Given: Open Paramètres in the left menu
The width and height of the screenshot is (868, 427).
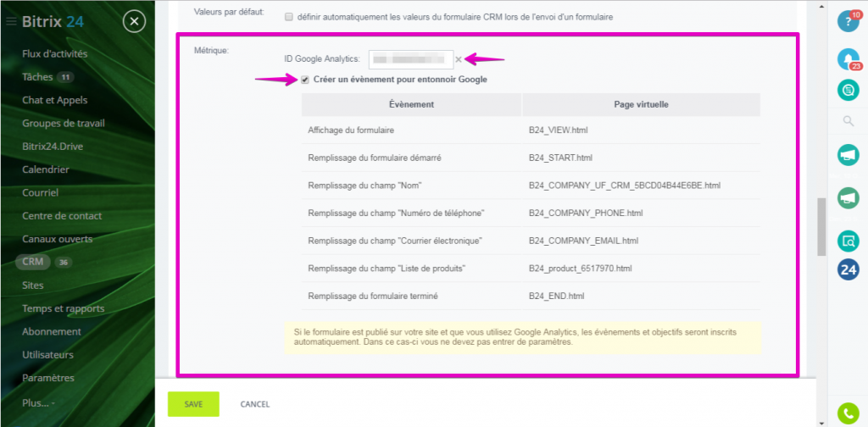Looking at the screenshot, I should click(48, 379).
